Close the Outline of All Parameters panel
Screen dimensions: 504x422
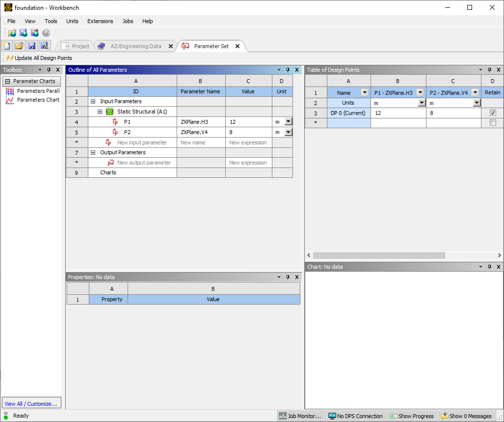click(297, 70)
